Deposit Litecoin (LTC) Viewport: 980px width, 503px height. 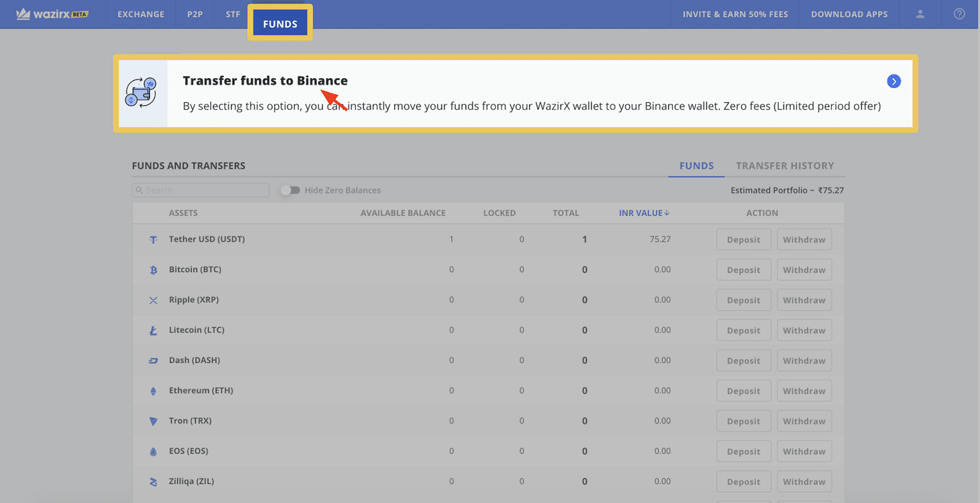point(744,331)
